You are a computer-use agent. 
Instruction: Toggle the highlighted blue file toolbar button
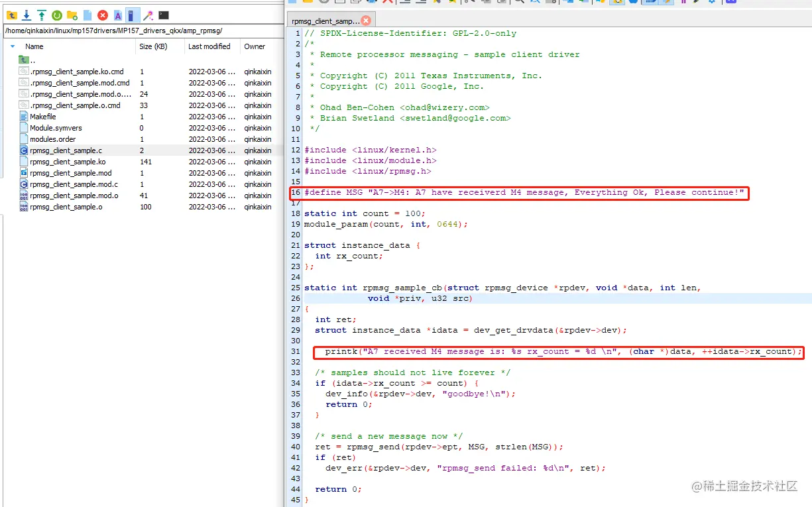(133, 15)
